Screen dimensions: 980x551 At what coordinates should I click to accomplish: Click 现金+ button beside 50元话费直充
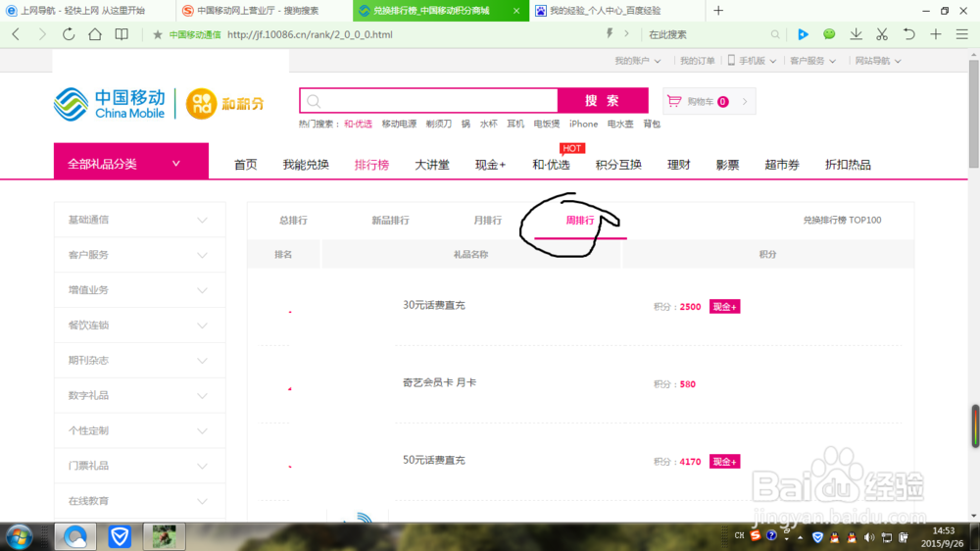click(x=724, y=462)
